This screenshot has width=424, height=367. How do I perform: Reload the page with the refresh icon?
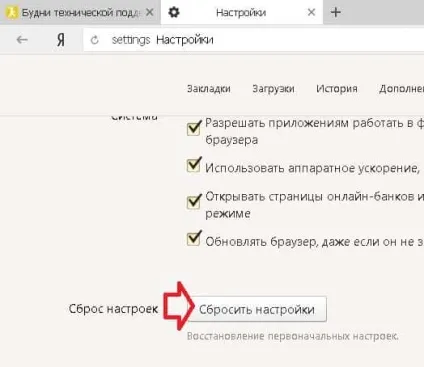point(95,40)
